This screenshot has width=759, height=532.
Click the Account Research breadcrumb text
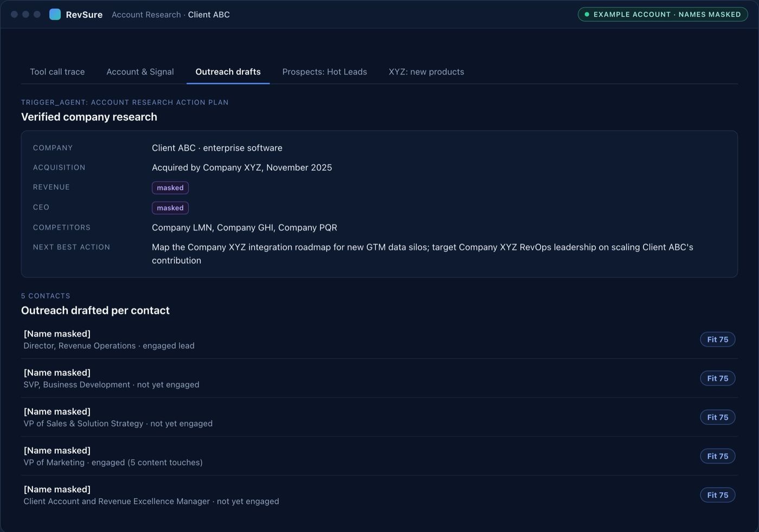pyautogui.click(x=146, y=15)
